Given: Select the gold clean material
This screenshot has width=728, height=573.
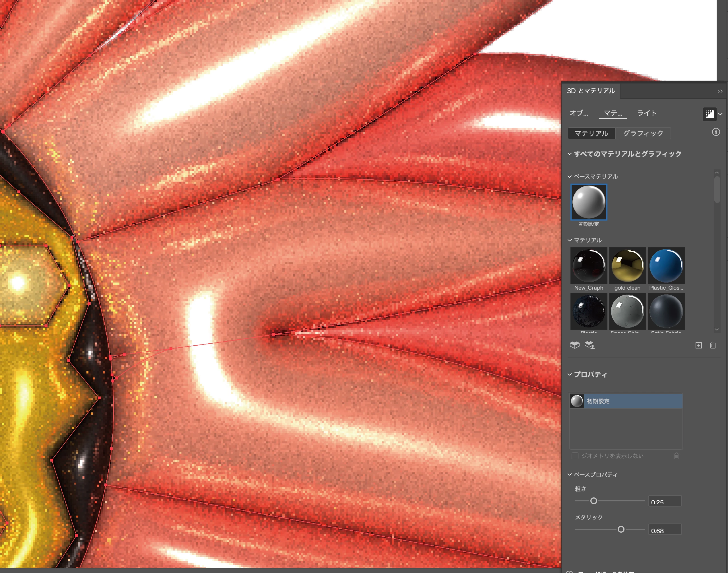Looking at the screenshot, I should coord(627,266).
